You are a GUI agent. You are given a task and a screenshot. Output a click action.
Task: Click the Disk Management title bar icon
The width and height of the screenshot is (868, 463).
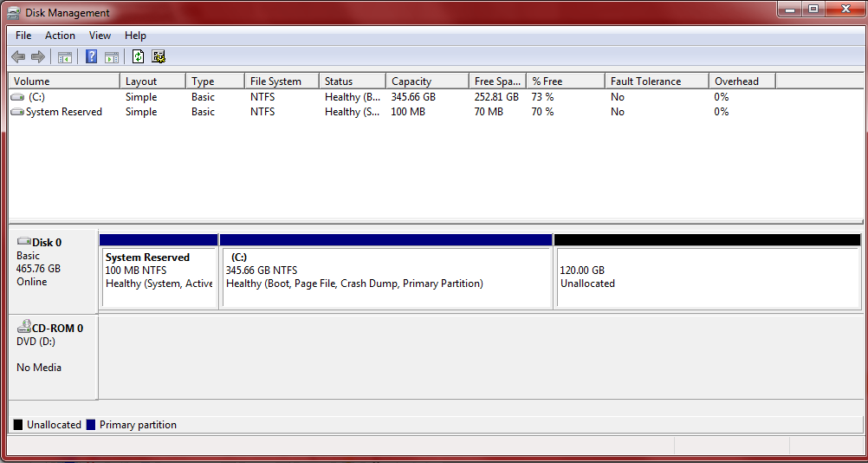(x=15, y=12)
